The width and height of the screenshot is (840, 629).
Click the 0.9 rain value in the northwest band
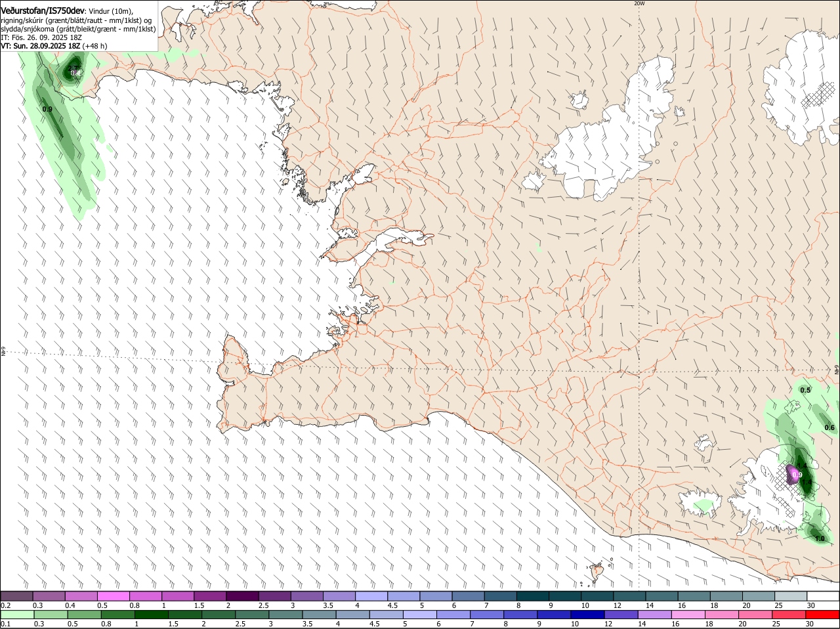pyautogui.click(x=47, y=109)
